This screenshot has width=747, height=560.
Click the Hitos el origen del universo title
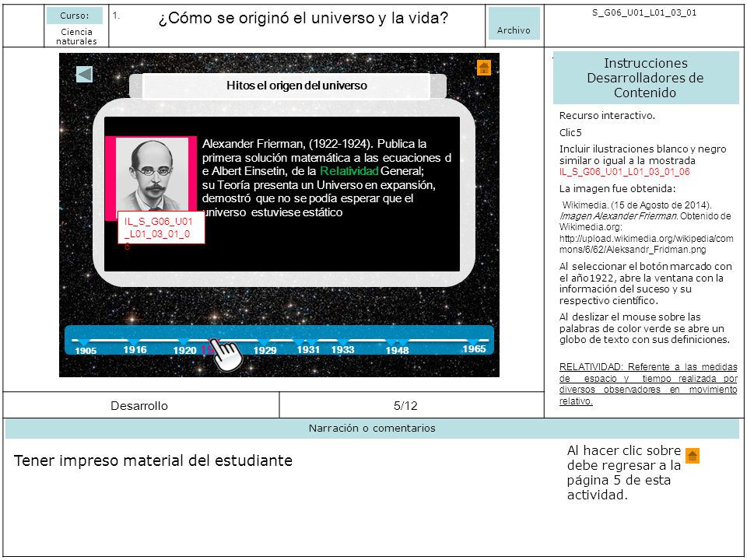tap(296, 86)
